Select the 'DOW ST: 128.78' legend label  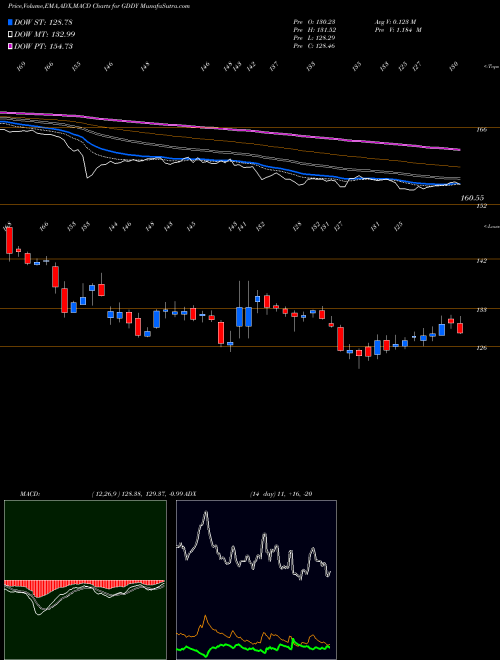(x=43, y=22)
